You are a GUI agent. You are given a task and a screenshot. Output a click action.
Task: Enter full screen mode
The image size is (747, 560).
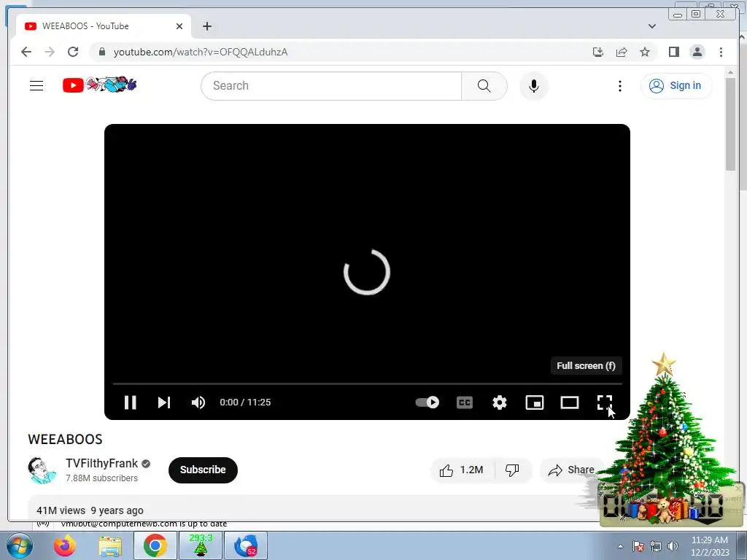coord(605,402)
